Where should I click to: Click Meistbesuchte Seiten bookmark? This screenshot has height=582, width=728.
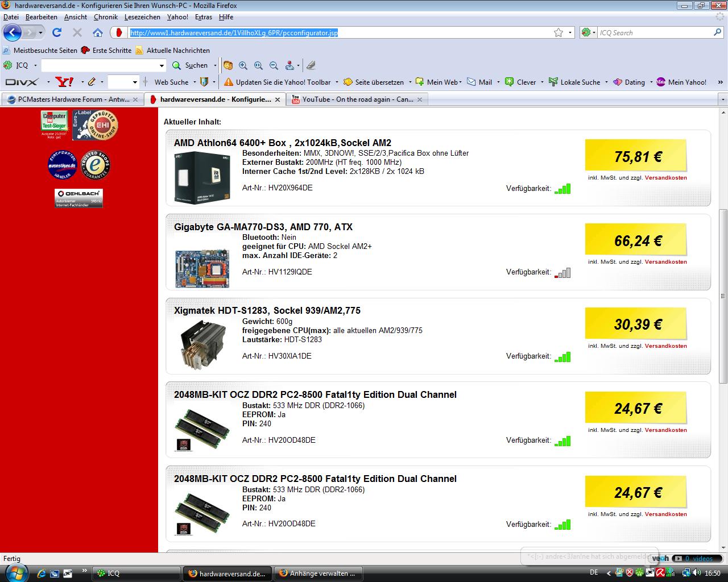tap(40, 50)
